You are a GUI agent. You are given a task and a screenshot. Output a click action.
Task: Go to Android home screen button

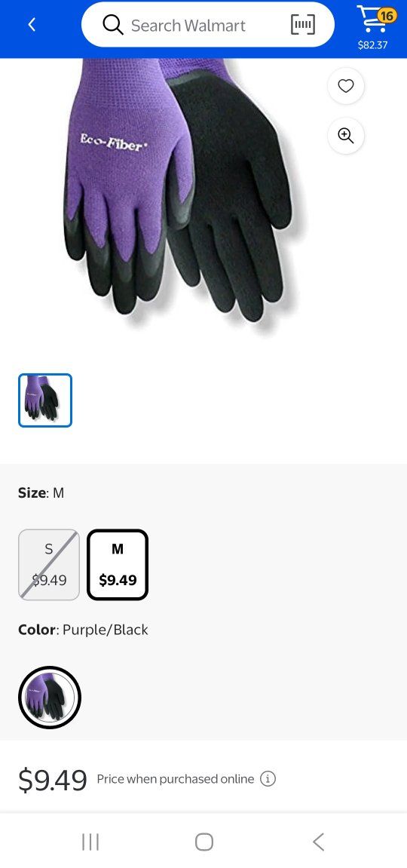point(204,842)
